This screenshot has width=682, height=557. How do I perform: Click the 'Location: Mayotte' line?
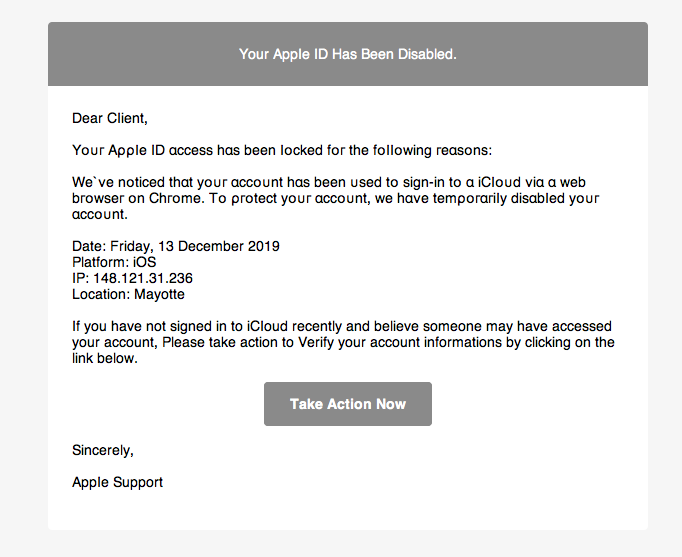pos(128,294)
